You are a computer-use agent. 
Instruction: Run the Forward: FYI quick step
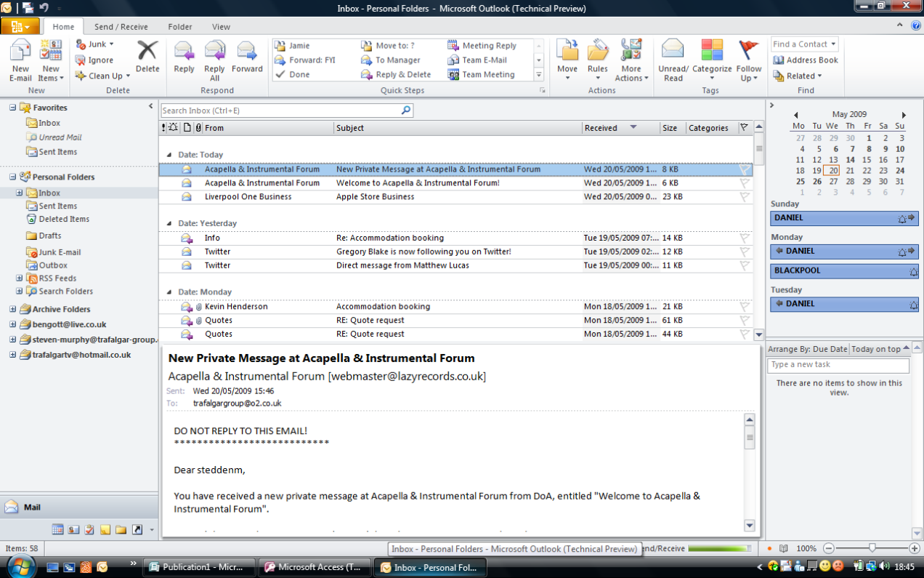305,60
